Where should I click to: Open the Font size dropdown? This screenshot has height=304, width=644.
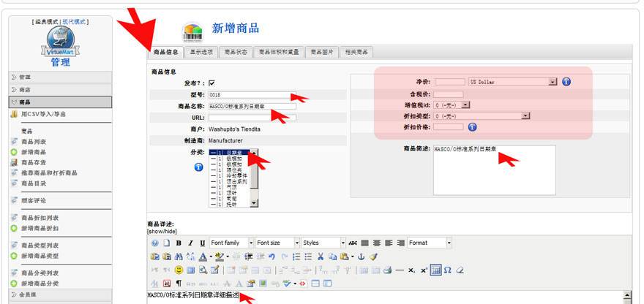(277, 243)
